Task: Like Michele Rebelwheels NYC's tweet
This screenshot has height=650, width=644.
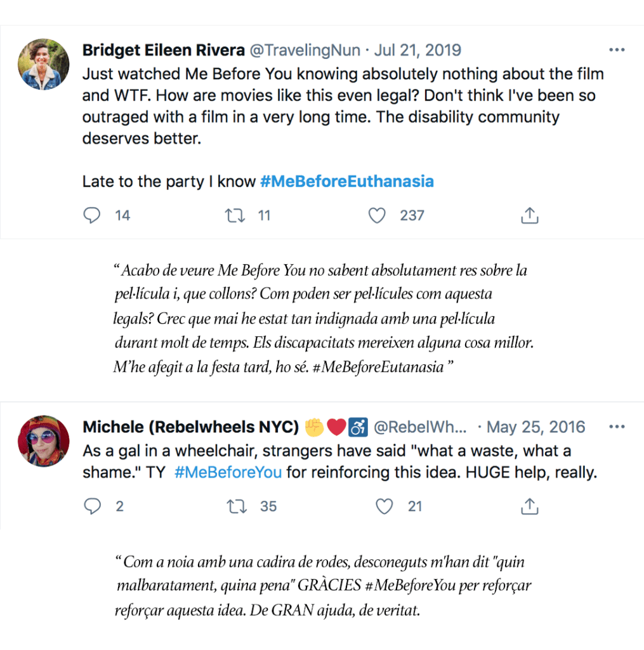Action: (x=384, y=507)
